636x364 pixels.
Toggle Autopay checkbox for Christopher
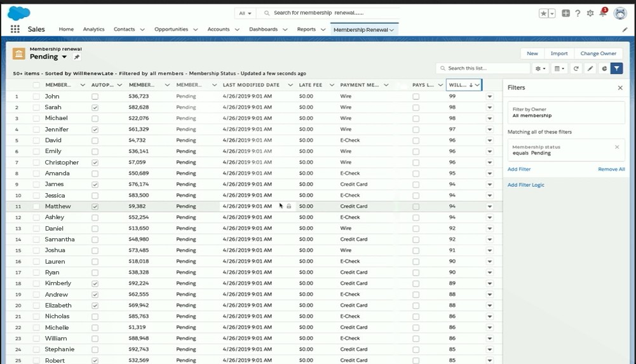coord(95,163)
